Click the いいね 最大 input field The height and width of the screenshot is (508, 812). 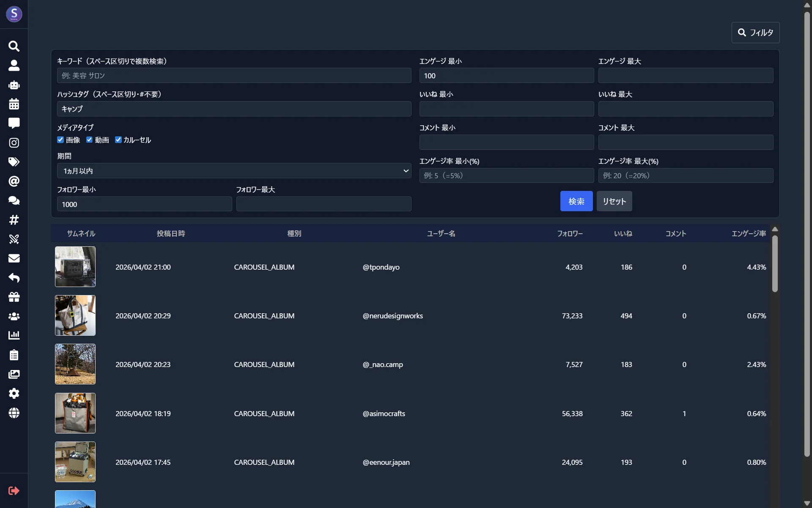[686, 109]
